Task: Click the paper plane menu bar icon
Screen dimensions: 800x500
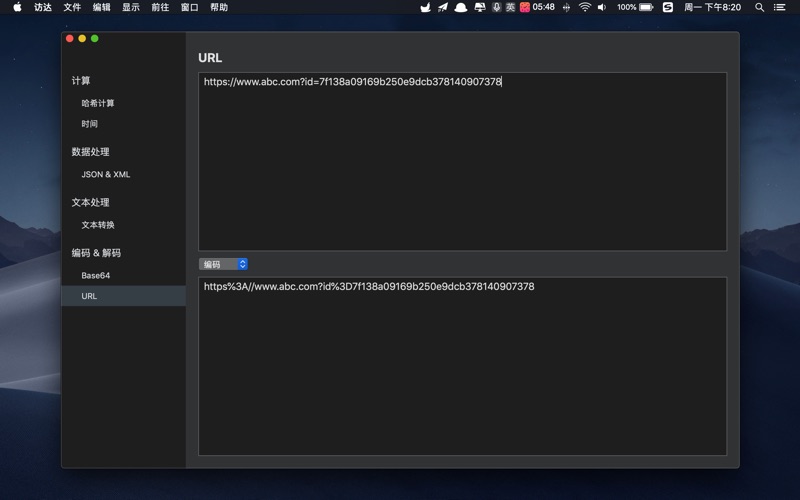Action: tap(443, 7)
